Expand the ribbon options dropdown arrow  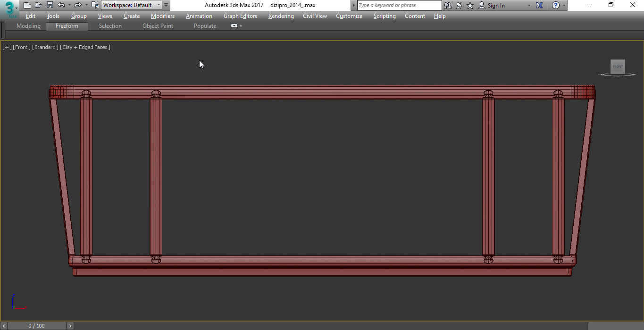pos(241,26)
